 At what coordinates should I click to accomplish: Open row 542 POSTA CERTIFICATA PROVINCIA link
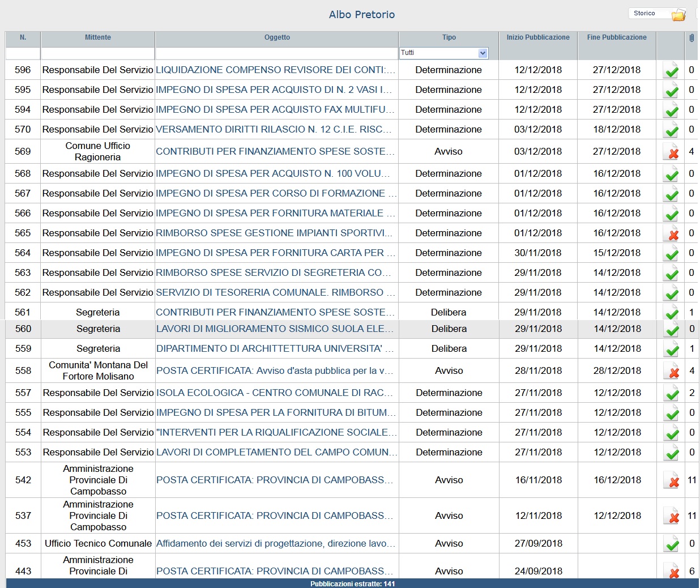pos(275,480)
